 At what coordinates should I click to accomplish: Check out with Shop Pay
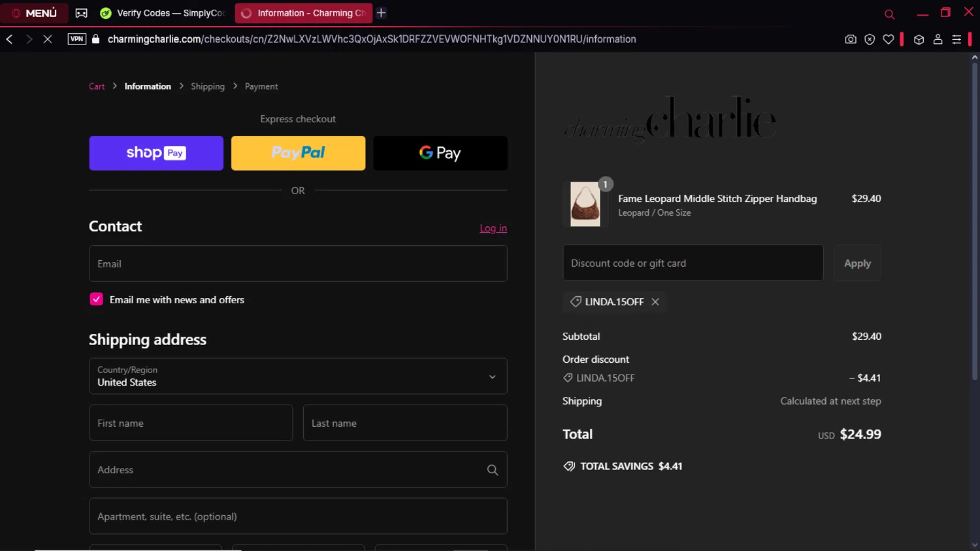click(156, 153)
